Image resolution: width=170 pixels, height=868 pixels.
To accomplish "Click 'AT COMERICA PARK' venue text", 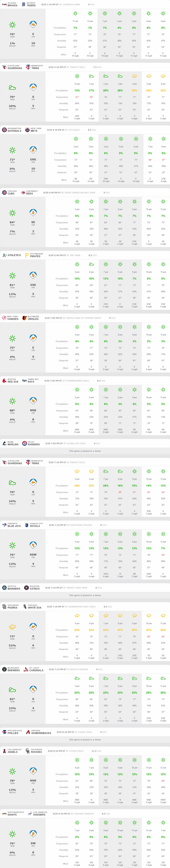I will pos(70,5).
